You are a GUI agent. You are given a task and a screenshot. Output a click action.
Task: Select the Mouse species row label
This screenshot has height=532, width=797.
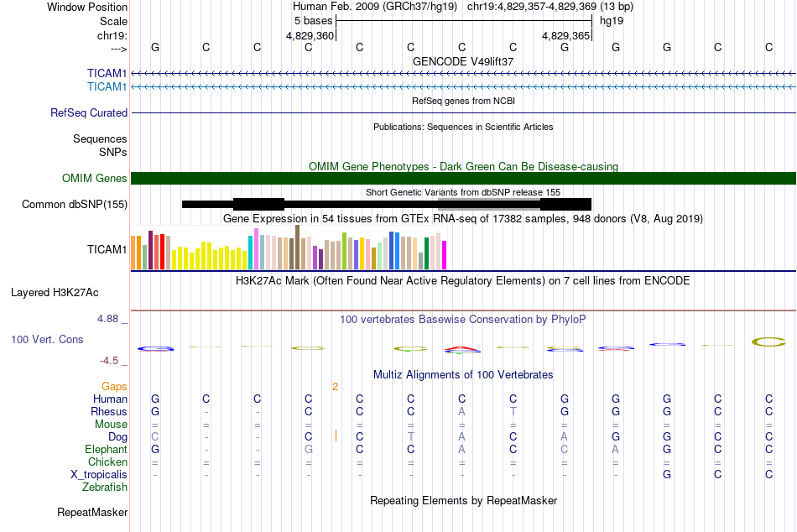click(111, 425)
